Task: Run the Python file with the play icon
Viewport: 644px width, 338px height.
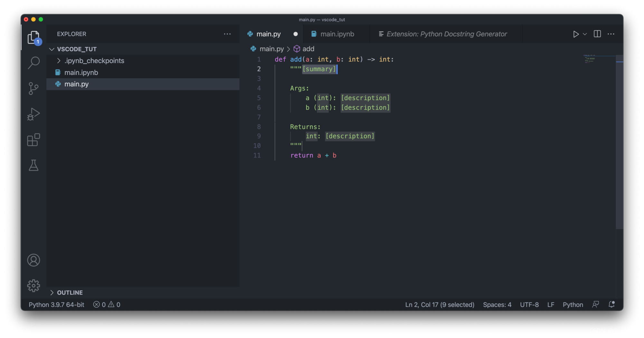Action: (x=576, y=34)
